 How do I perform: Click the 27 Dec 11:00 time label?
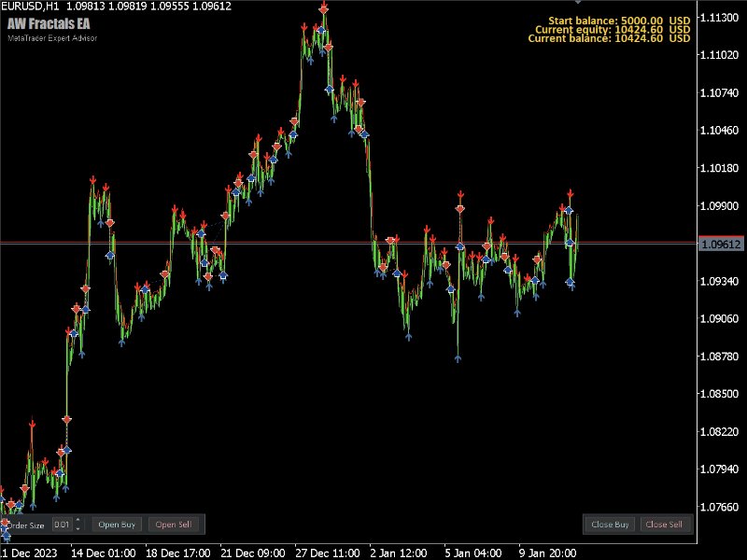(326, 552)
